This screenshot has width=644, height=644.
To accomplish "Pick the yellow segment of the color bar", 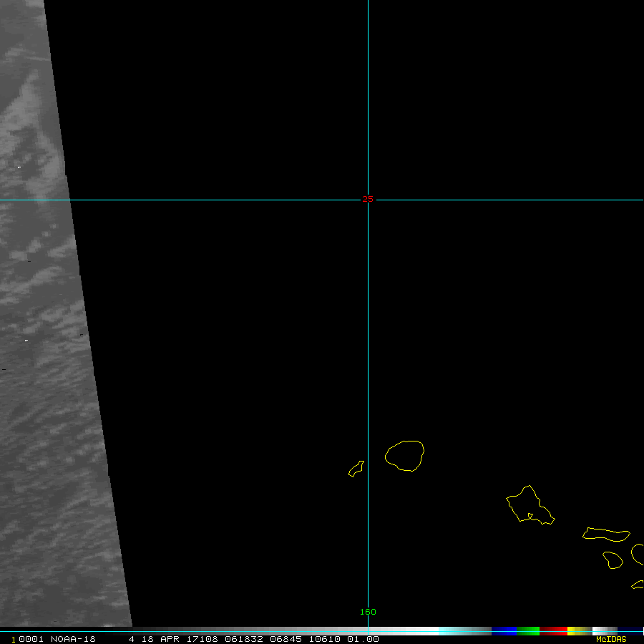I will pyautogui.click(x=574, y=630).
